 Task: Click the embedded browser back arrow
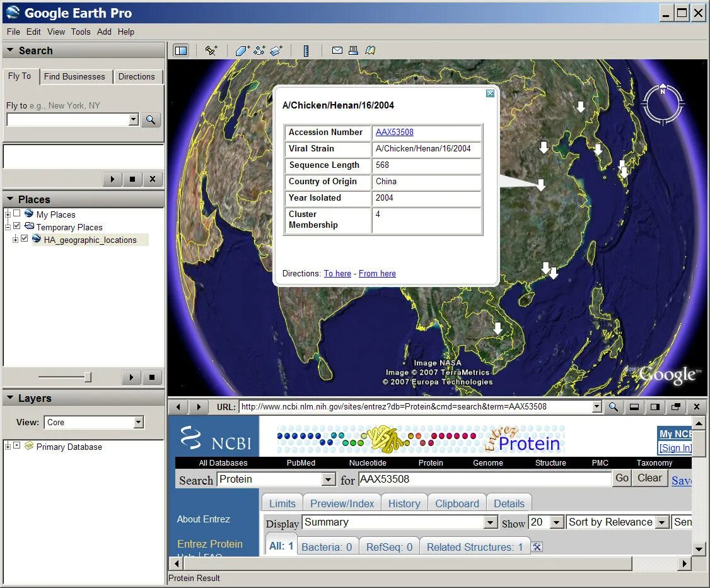coord(178,407)
